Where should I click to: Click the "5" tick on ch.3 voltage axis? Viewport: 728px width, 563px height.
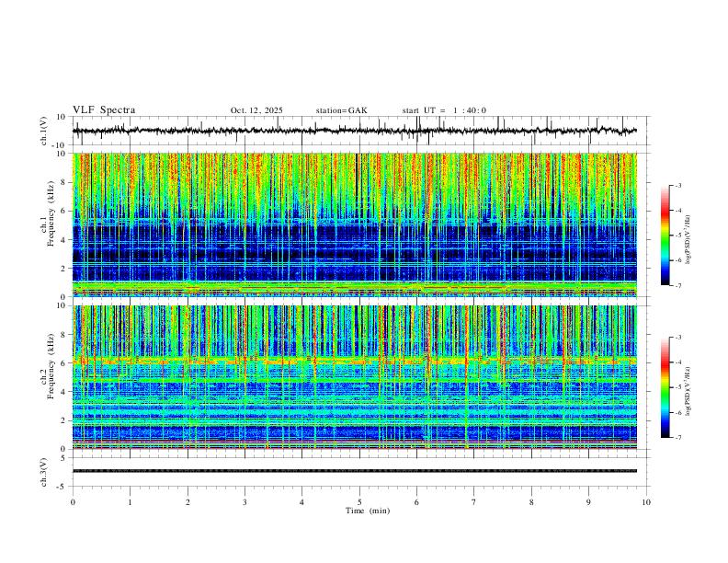pyautogui.click(x=63, y=458)
